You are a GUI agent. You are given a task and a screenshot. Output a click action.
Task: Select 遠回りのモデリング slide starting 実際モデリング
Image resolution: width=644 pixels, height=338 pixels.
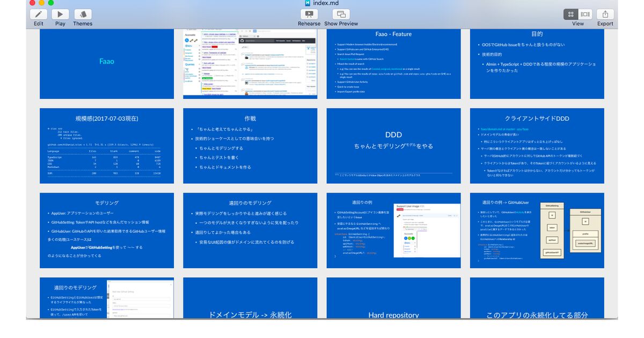pyautogui.click(x=250, y=231)
